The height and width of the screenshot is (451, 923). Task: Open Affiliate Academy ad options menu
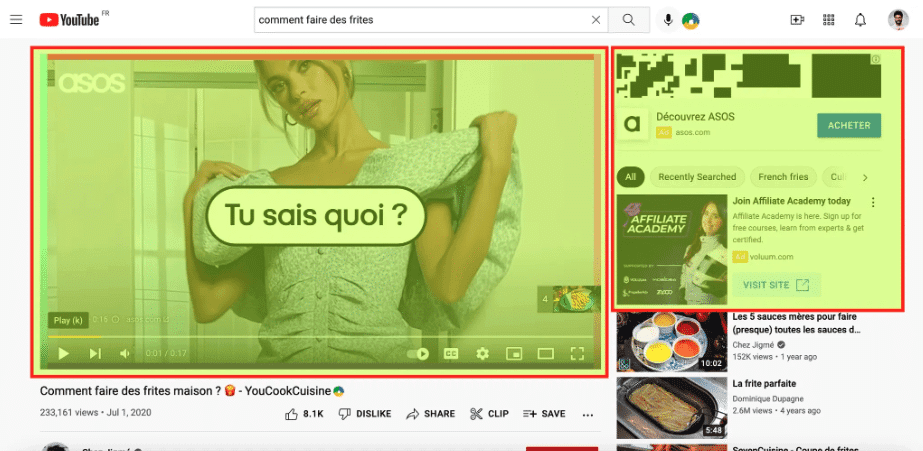click(873, 203)
